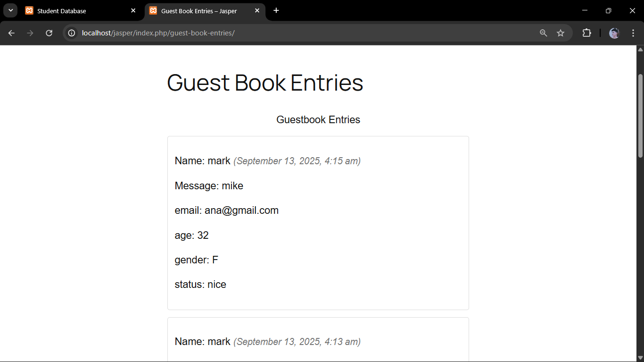Click the scroll up arrow
The image size is (644, 362).
click(640, 50)
